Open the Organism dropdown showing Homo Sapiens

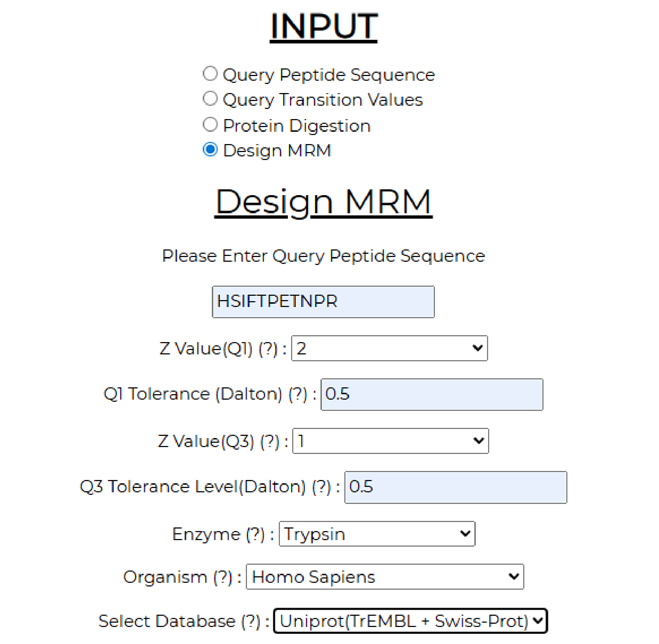(x=385, y=577)
